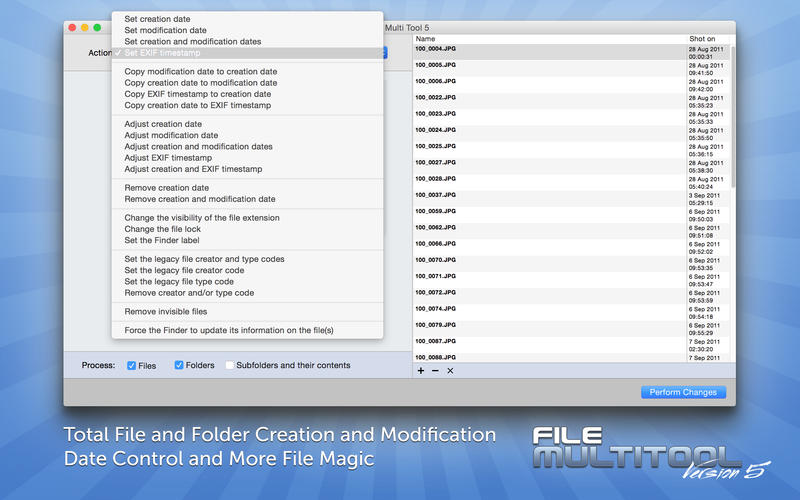Select 'Adjust EXIF timestamp' option

coord(168,158)
